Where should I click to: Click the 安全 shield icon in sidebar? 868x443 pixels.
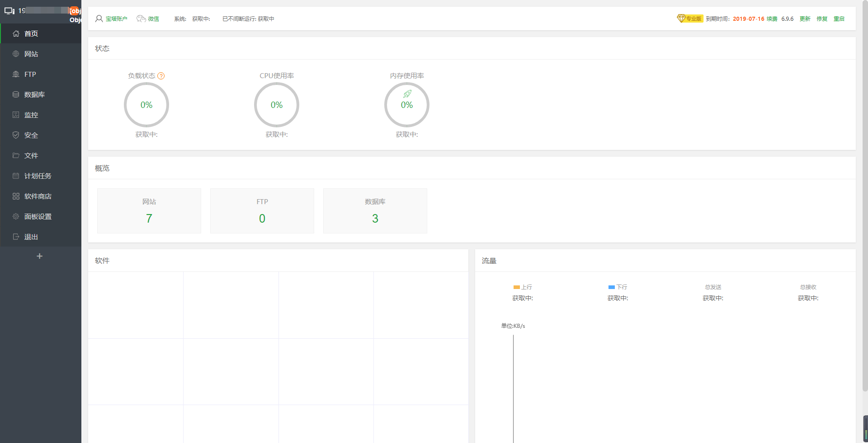coord(16,135)
